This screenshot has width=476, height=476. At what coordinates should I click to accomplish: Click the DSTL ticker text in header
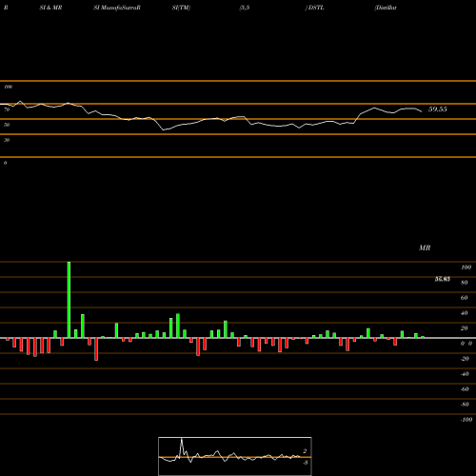tap(316, 8)
